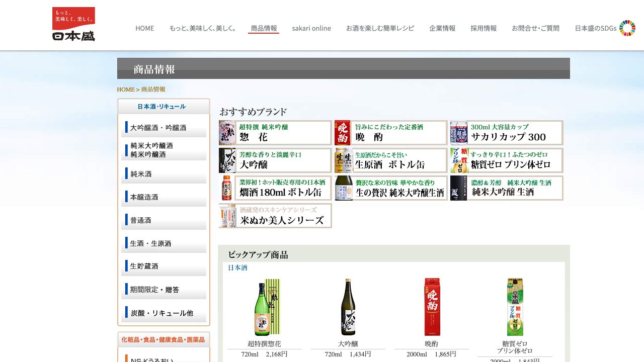Click the 大吟醸 bottle product image
The width and height of the screenshot is (644, 362).
(x=348, y=307)
